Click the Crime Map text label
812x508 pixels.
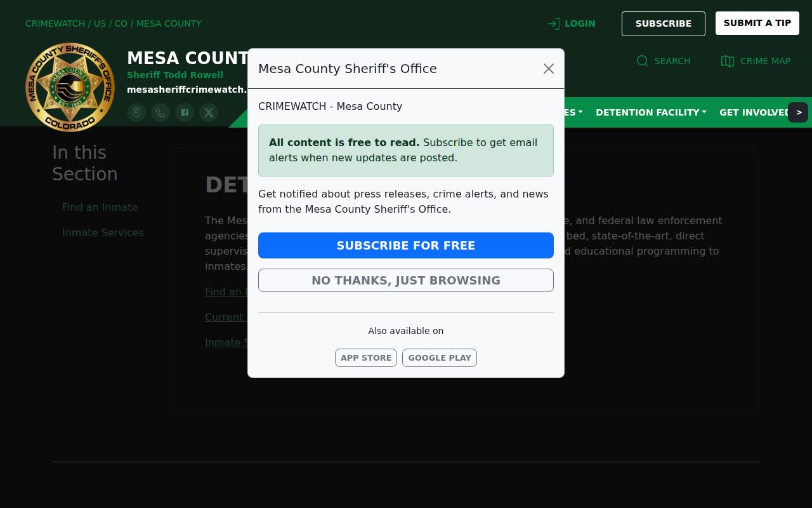click(x=765, y=61)
